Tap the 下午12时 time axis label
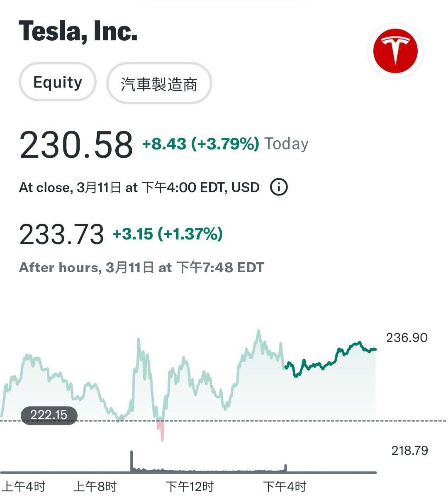The image size is (448, 498). coord(190,486)
